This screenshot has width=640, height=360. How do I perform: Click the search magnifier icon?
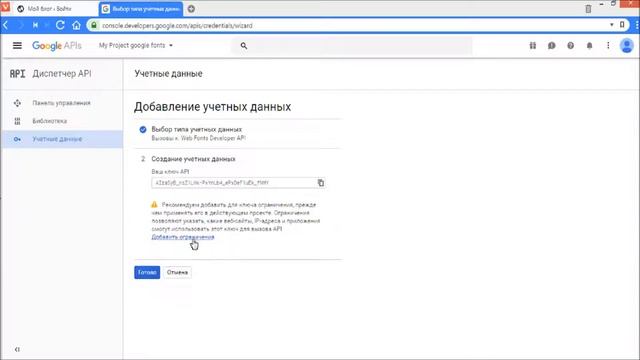point(244,46)
